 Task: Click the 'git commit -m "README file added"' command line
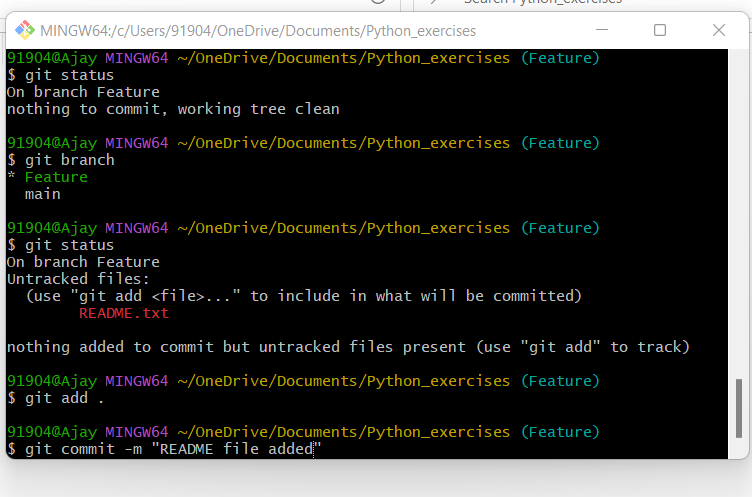coord(164,449)
